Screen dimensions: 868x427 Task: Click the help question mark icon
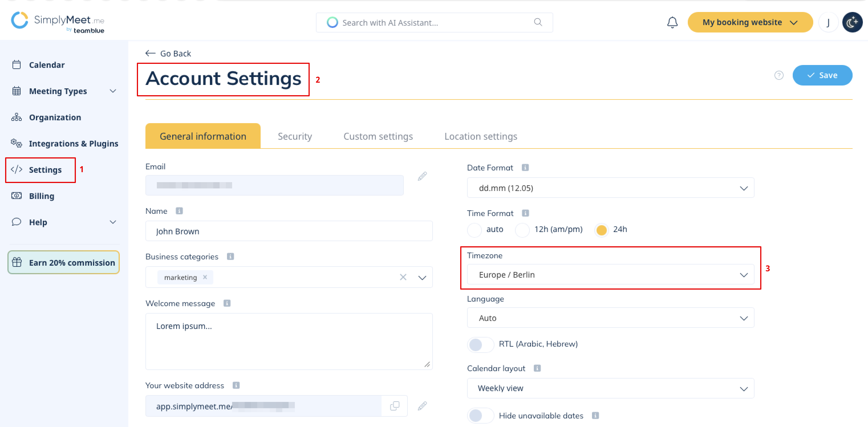click(x=779, y=75)
